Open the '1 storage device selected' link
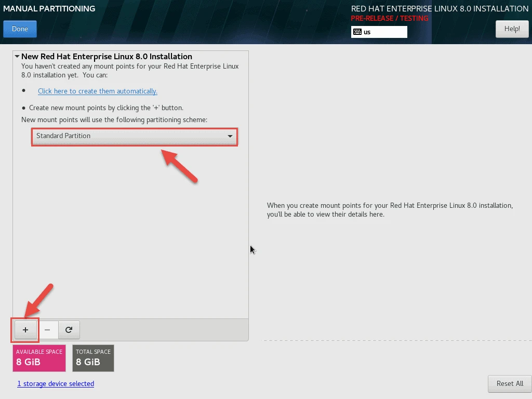 (56, 383)
